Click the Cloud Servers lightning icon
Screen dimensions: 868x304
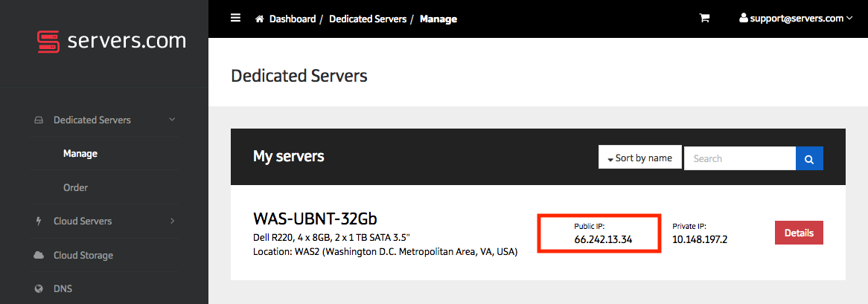click(38, 221)
